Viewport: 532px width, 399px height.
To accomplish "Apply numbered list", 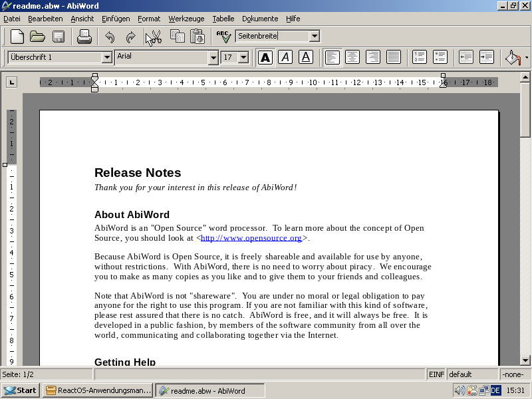I will 420,57.
